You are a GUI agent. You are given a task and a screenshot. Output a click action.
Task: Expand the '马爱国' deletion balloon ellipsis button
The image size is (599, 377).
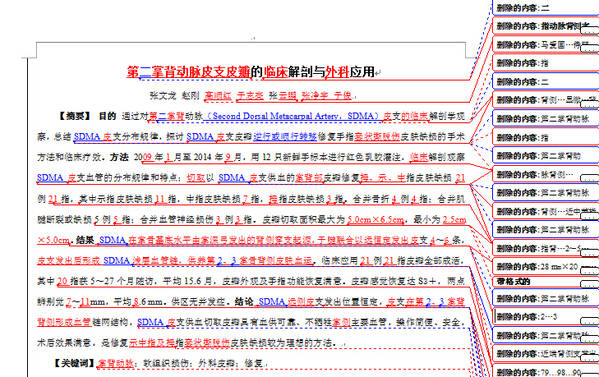pos(590,48)
